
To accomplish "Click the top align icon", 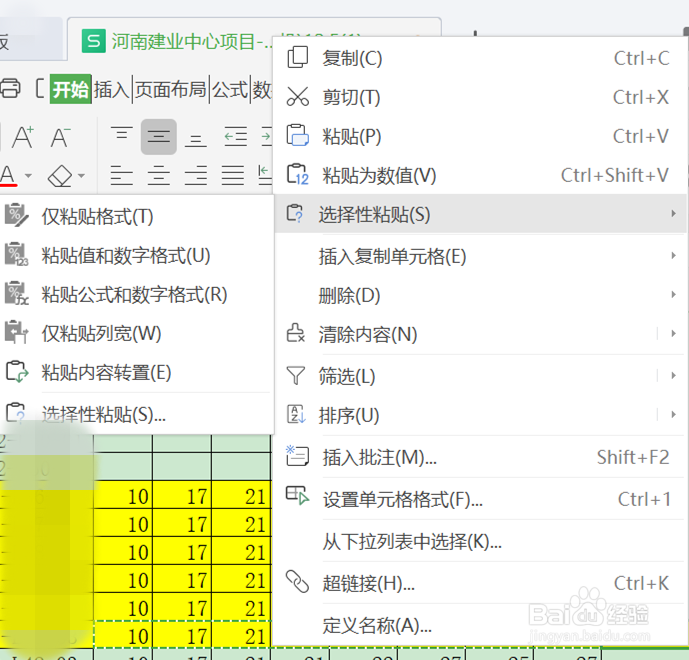I will (x=121, y=134).
